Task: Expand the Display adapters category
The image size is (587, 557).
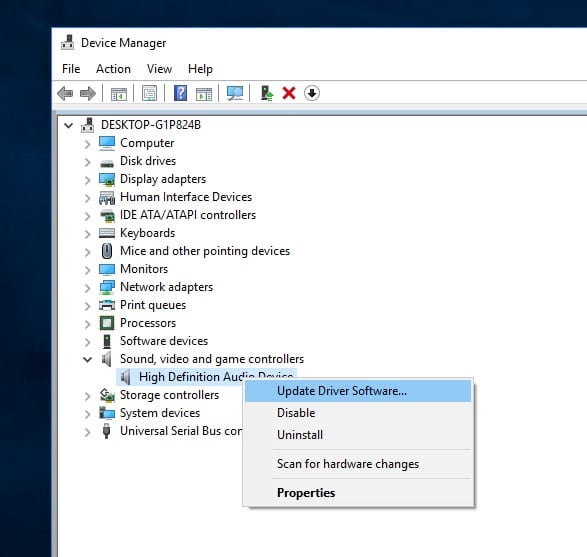Action: (x=87, y=180)
